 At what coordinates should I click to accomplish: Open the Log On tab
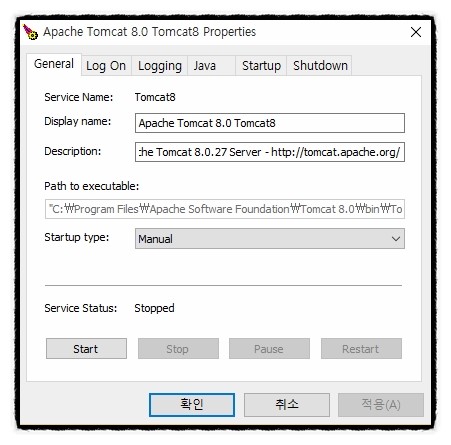[106, 66]
